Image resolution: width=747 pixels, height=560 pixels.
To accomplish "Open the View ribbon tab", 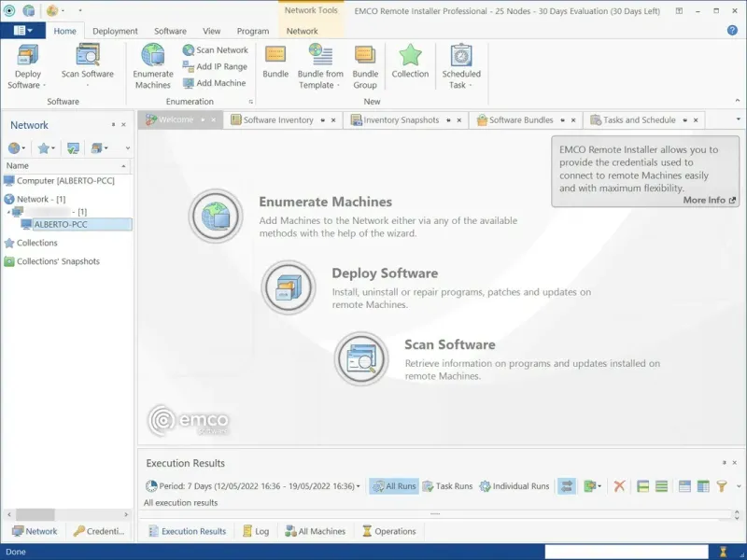I will [212, 31].
